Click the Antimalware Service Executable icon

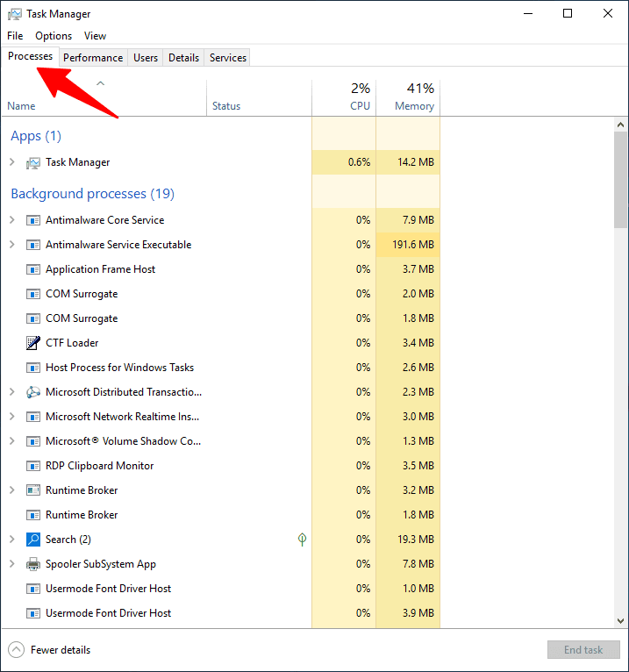33,245
